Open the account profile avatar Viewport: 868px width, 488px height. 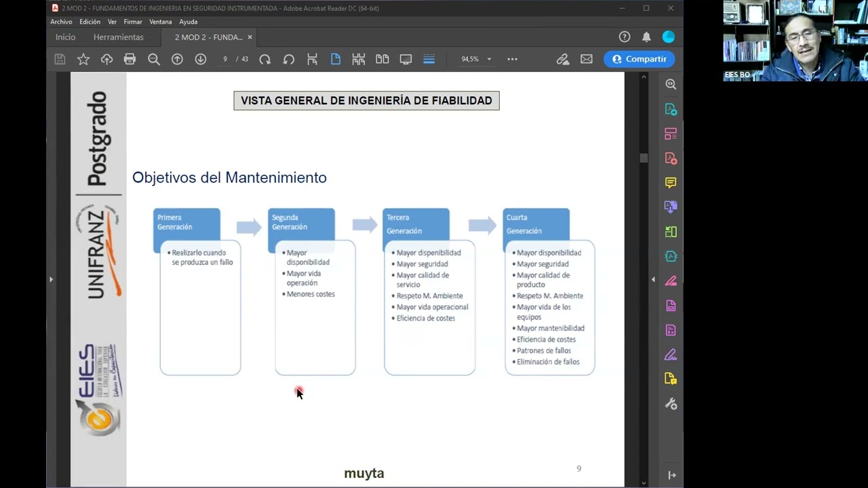point(669,37)
